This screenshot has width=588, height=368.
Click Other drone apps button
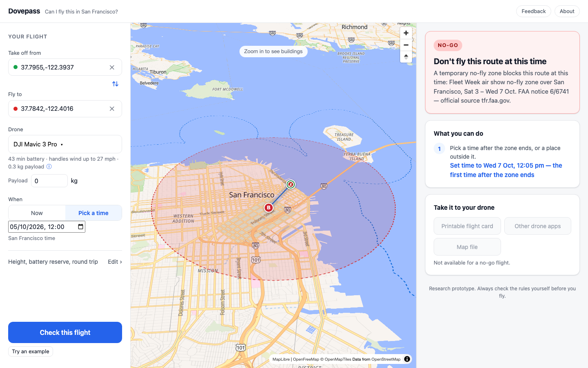pos(537,226)
